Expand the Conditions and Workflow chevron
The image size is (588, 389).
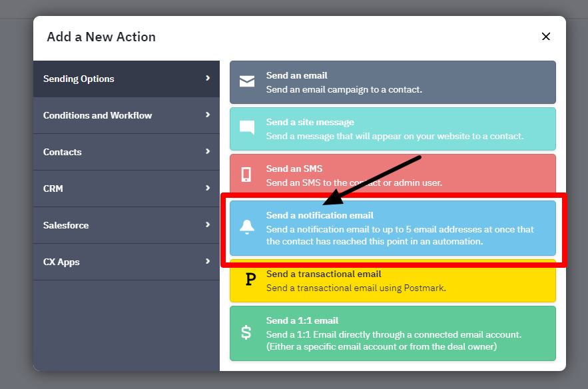[x=208, y=115]
